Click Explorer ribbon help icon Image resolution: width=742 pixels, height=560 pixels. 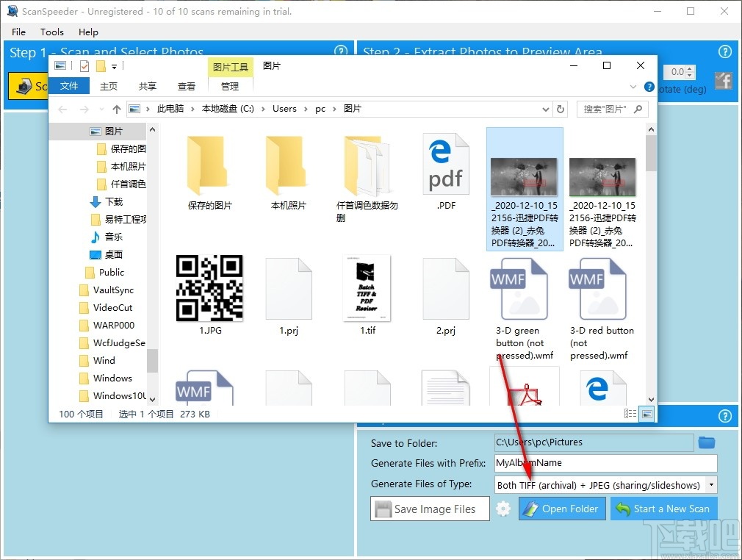pyautogui.click(x=649, y=87)
